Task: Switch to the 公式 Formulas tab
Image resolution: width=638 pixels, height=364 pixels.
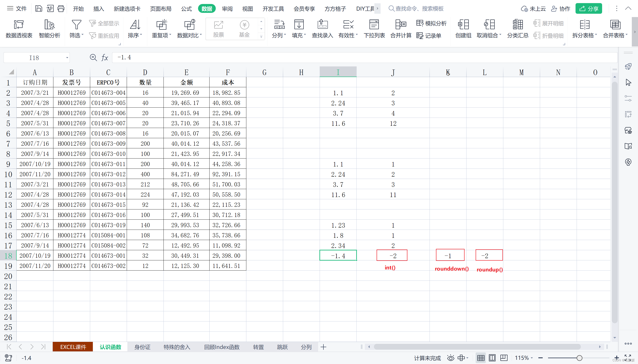Action: 186,9
